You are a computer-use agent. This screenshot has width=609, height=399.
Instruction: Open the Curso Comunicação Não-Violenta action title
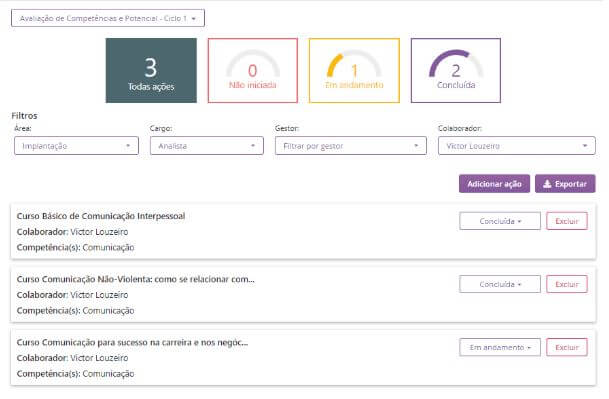tap(136, 279)
